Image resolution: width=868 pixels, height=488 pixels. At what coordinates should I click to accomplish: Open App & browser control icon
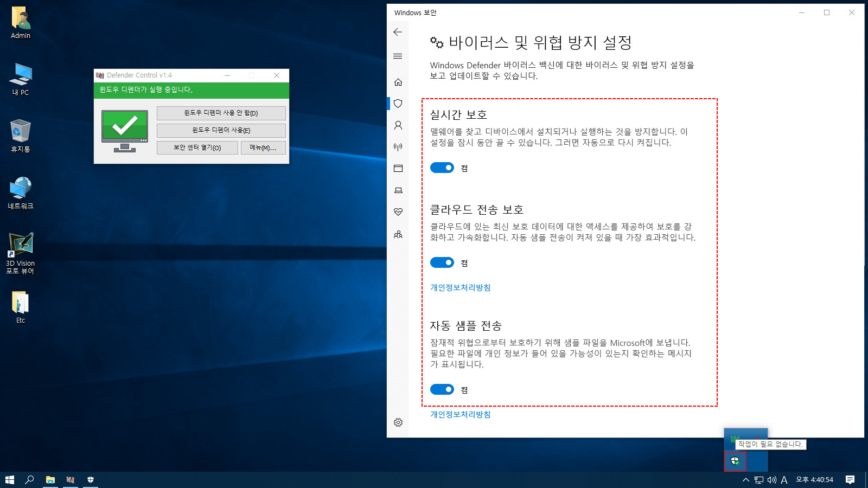point(398,169)
